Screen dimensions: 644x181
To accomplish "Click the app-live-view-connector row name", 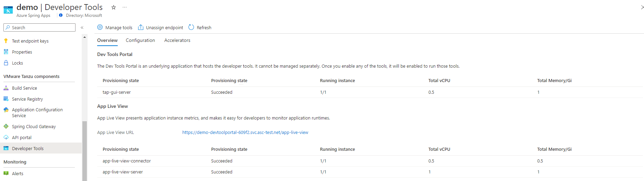I will [127, 161].
